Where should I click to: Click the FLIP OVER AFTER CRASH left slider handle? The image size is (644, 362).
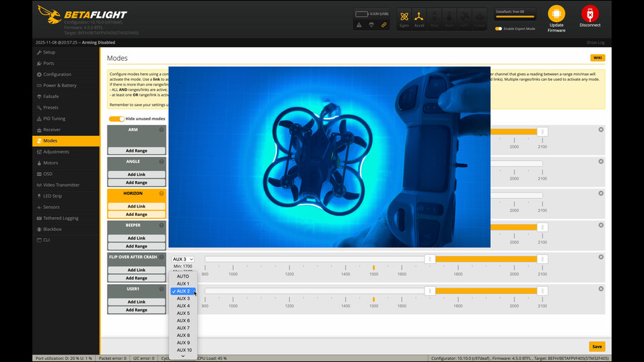pyautogui.click(x=429, y=259)
